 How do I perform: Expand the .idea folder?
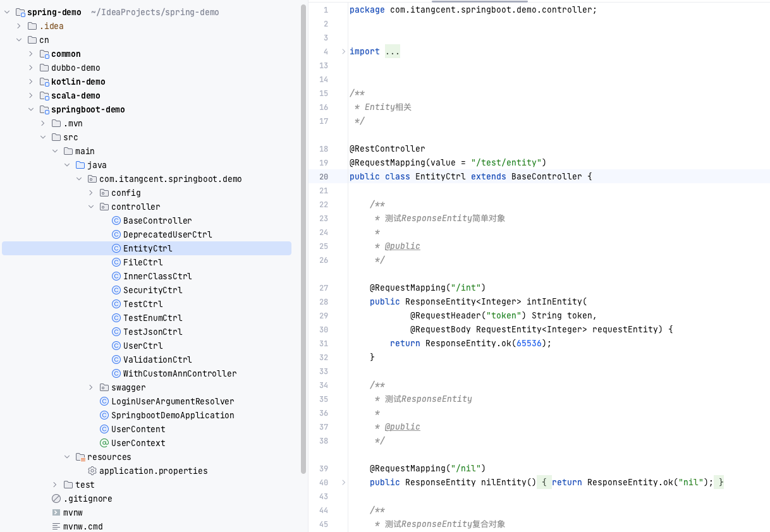click(x=18, y=26)
